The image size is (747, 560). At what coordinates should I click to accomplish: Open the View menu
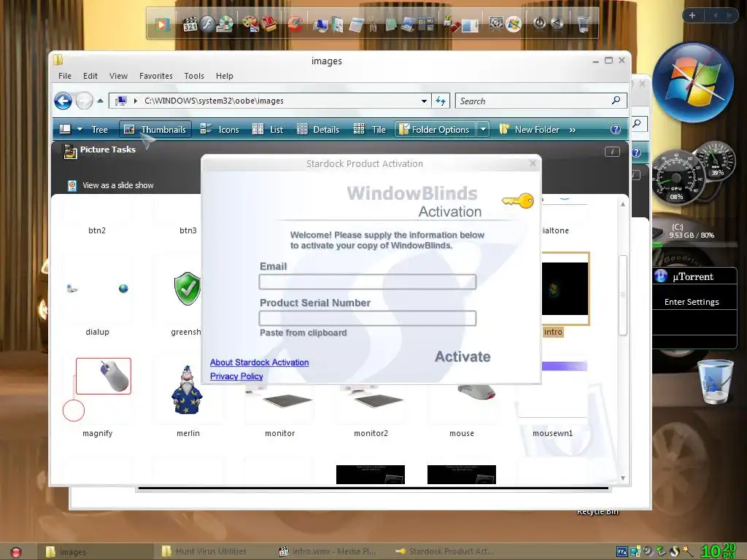pyautogui.click(x=118, y=76)
